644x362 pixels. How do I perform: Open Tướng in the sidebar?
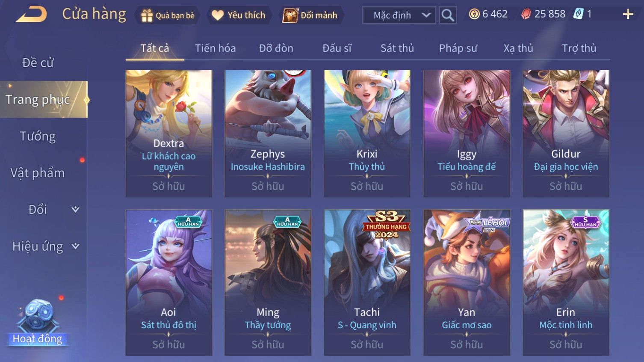pyautogui.click(x=38, y=136)
